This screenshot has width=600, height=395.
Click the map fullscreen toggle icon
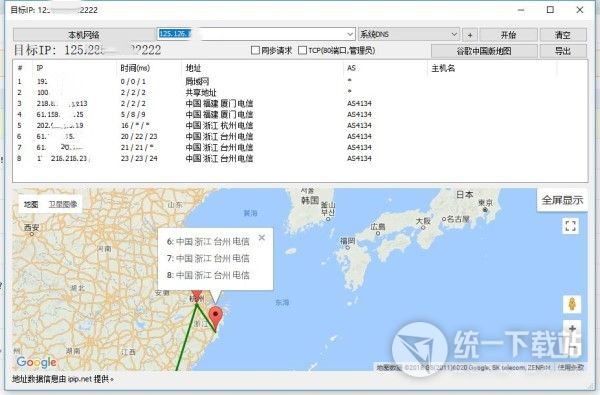pos(570,226)
